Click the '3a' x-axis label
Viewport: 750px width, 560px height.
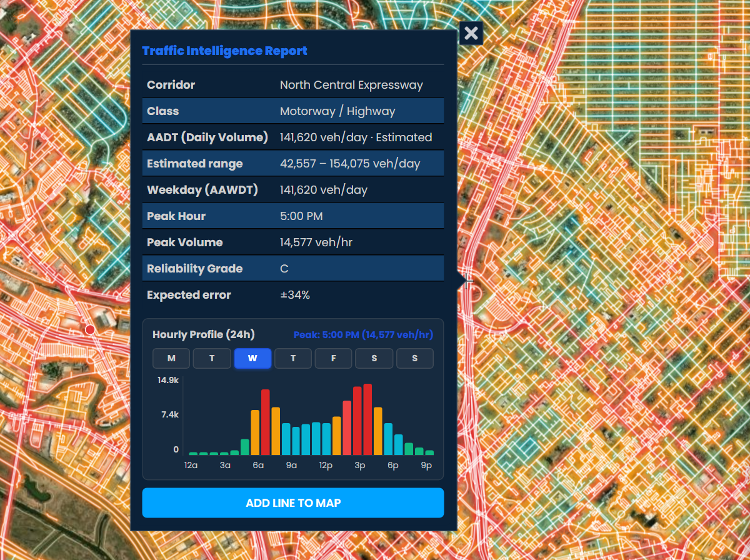click(224, 466)
